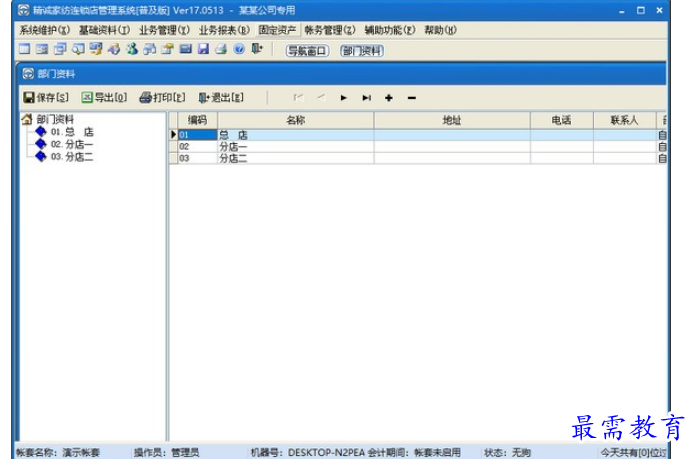Click the blank window icon starting main toolbar
The width and height of the screenshot is (693, 459).
point(25,49)
